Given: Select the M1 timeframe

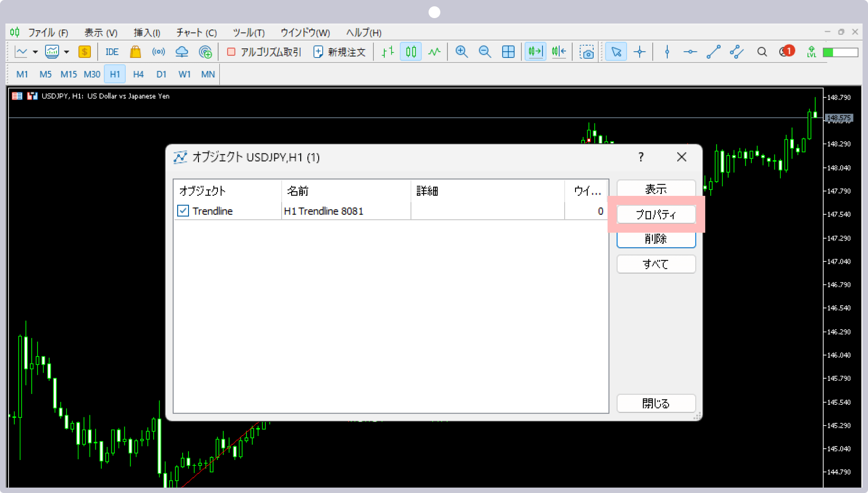Looking at the screenshot, I should 22,74.
